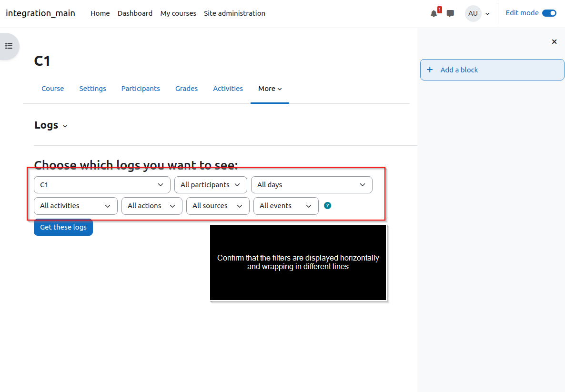The width and height of the screenshot is (565, 392).
Task: Open the C1 course dropdown
Action: coord(102,185)
